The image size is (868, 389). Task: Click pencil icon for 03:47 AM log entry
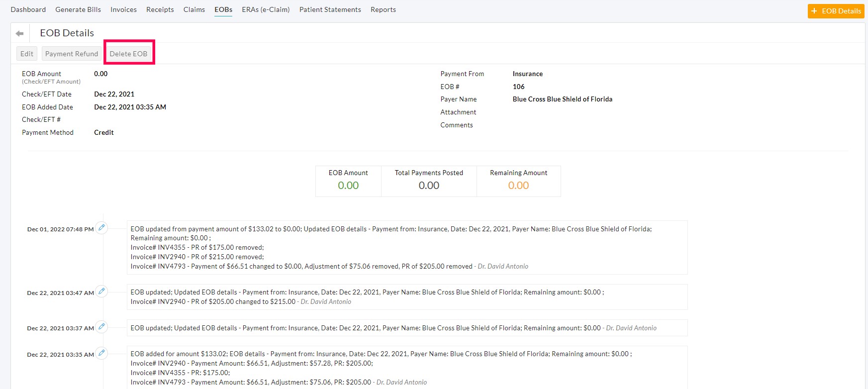[101, 292]
